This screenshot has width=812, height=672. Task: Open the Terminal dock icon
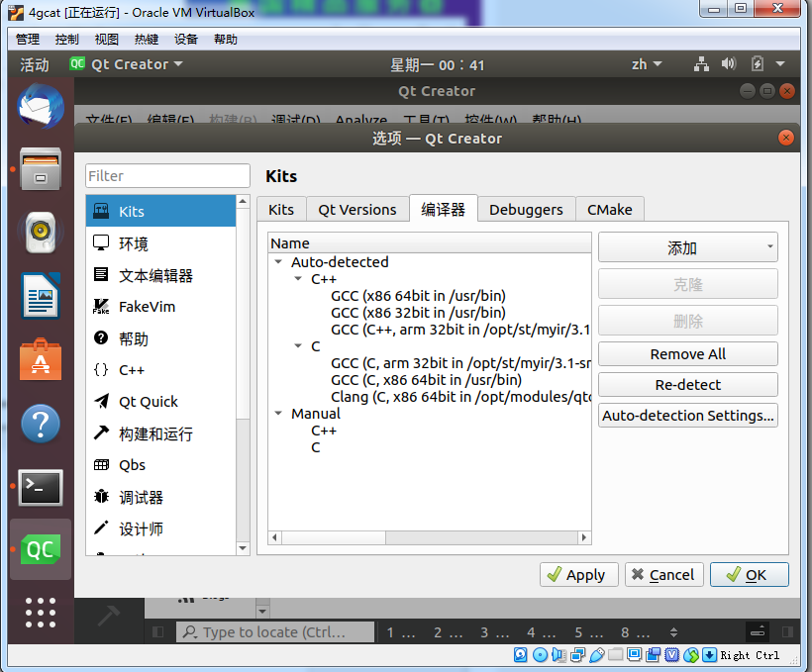(x=41, y=487)
